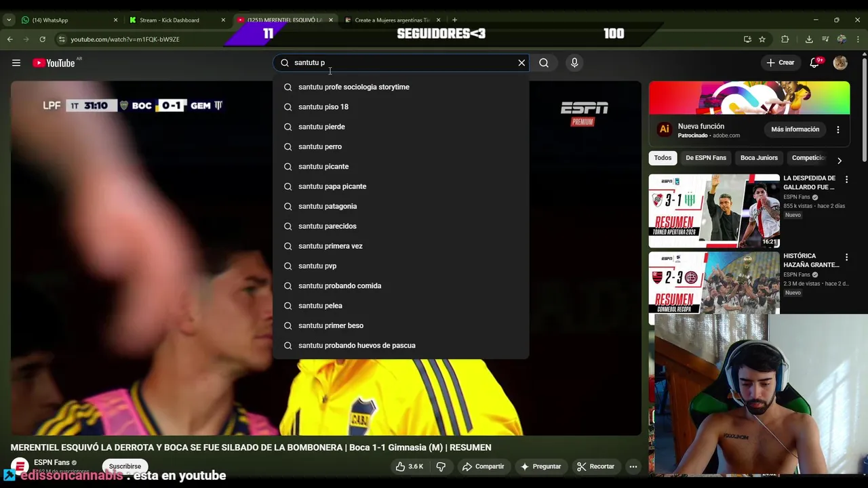Select suggestion 'santutu picante'
This screenshot has height=488, width=868.
tap(401, 166)
